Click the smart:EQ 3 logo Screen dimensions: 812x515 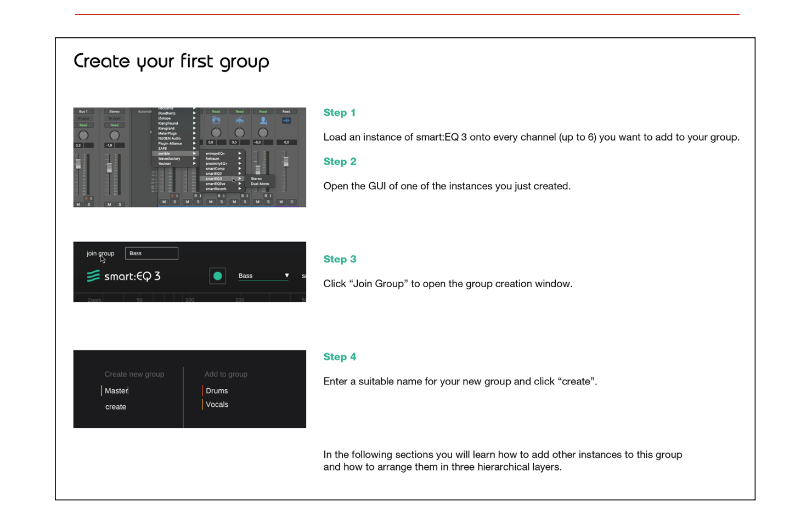click(123, 276)
